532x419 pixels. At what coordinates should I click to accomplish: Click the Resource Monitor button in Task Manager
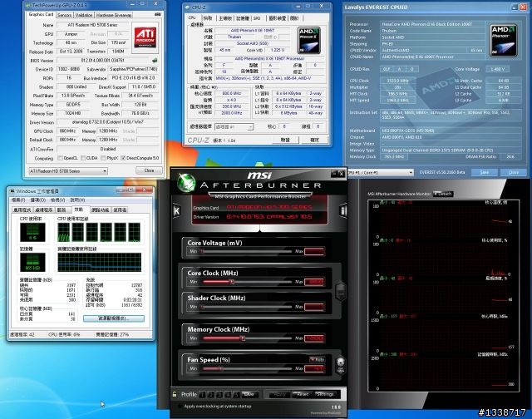[114, 318]
